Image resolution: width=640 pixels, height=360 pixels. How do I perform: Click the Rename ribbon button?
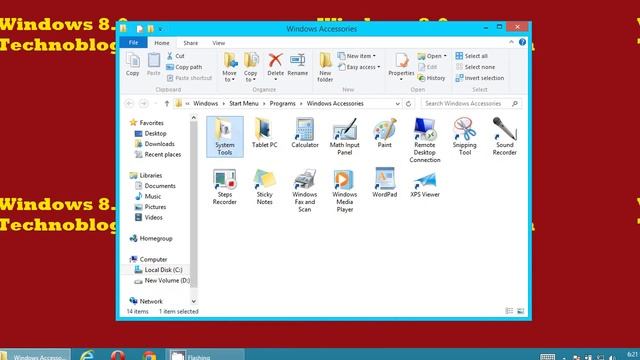click(298, 64)
